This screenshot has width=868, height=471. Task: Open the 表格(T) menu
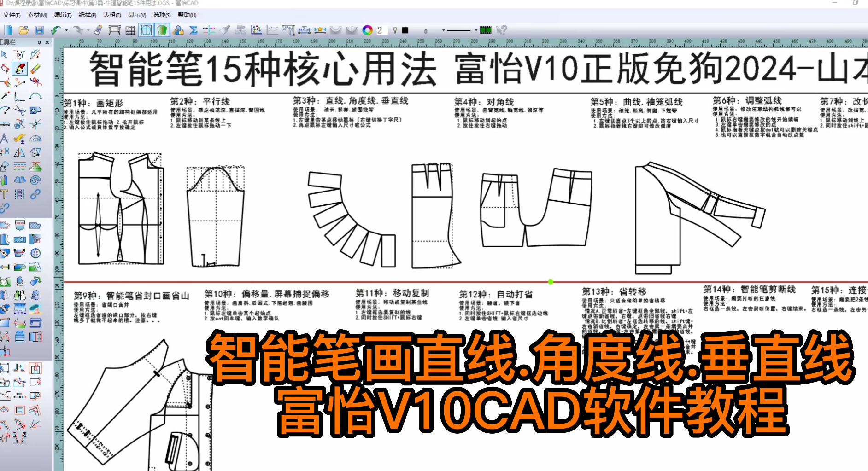[x=112, y=15]
